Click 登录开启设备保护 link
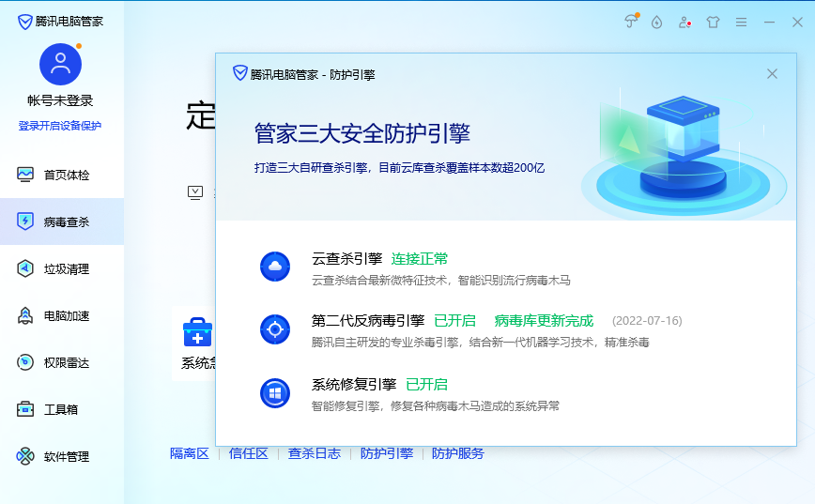 coord(60,126)
